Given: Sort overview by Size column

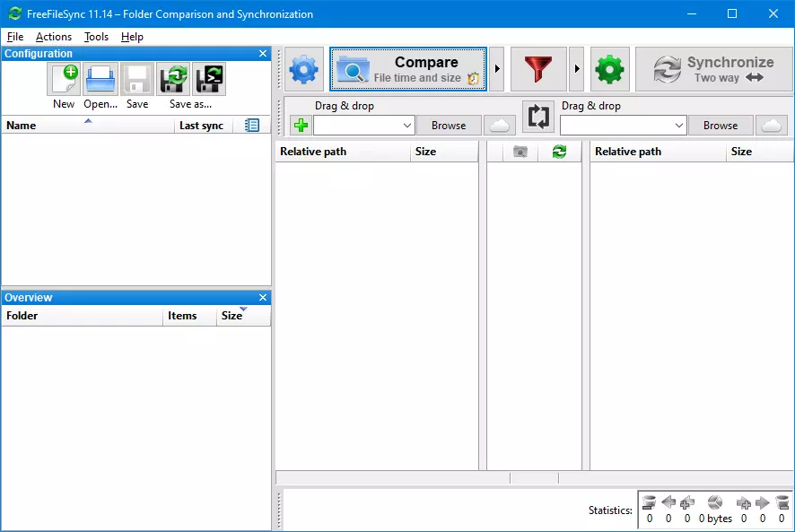Looking at the screenshot, I should (x=243, y=316).
